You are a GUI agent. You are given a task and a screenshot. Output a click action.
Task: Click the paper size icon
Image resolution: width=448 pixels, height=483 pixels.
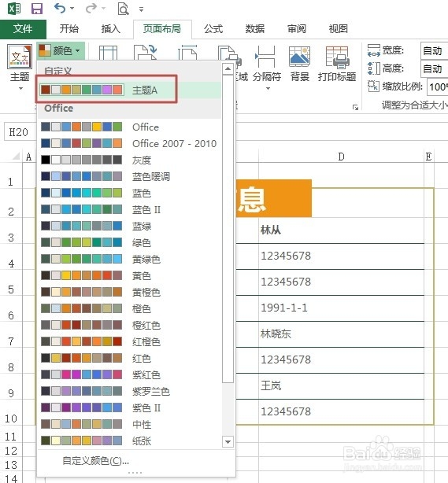coord(187,53)
